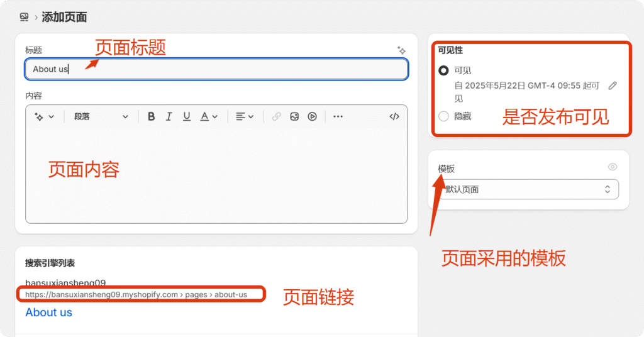Click the insert video icon
Viewport: 644px width, 337px height.
(x=312, y=116)
